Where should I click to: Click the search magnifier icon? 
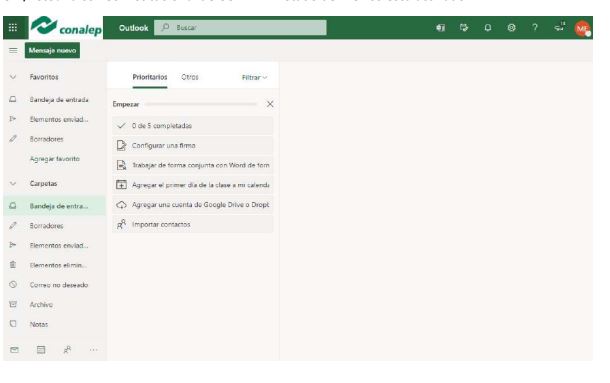(x=165, y=28)
